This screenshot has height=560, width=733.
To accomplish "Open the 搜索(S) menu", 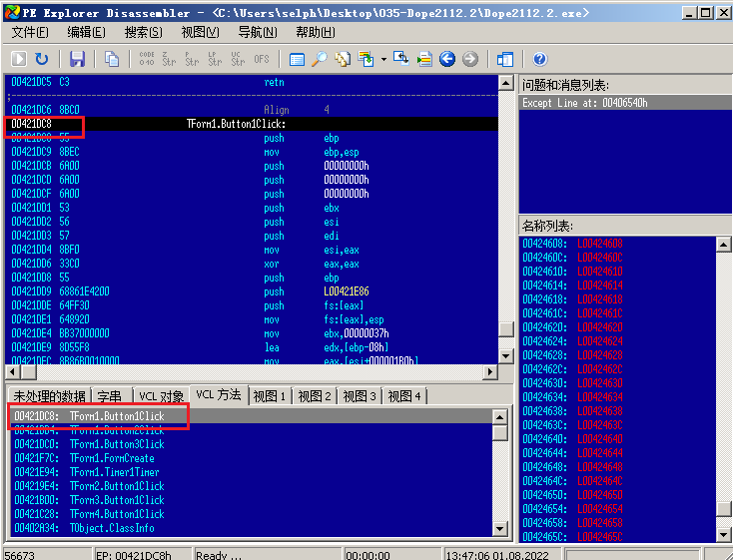I will (144, 32).
